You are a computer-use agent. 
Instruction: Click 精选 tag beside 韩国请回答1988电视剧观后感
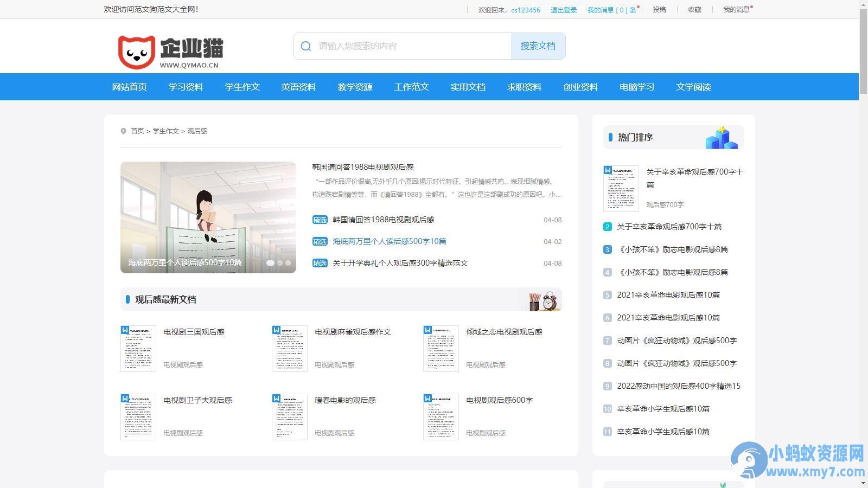pyautogui.click(x=320, y=220)
